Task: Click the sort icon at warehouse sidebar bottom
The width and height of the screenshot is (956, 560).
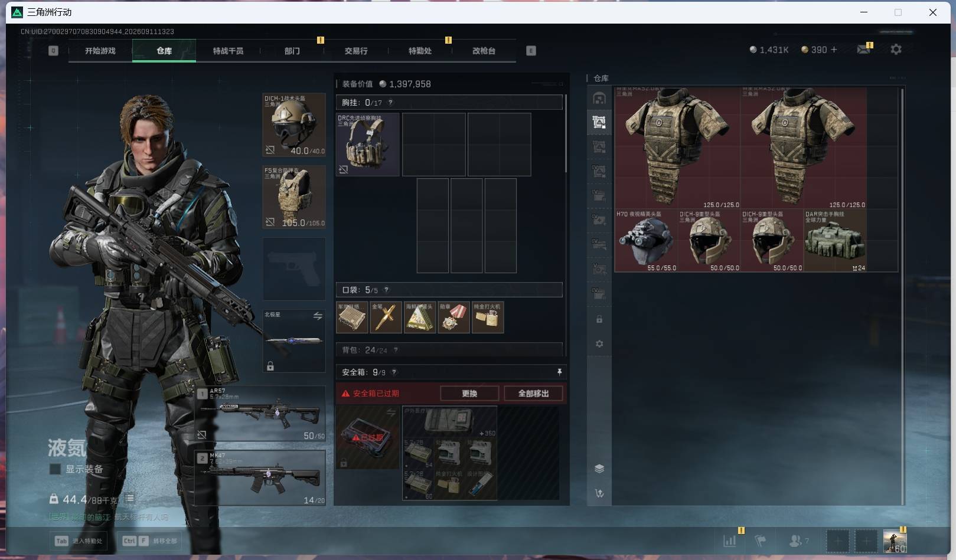Action: pyautogui.click(x=599, y=493)
